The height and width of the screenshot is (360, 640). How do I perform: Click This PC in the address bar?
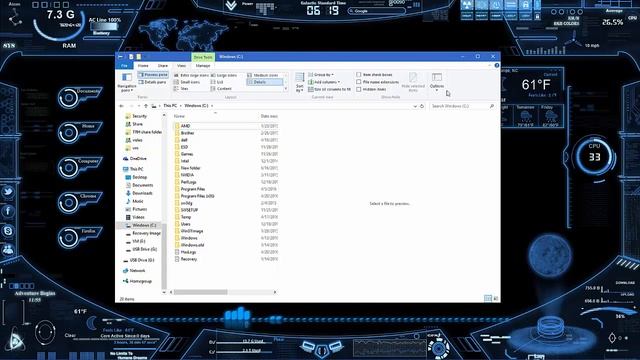click(x=170, y=106)
